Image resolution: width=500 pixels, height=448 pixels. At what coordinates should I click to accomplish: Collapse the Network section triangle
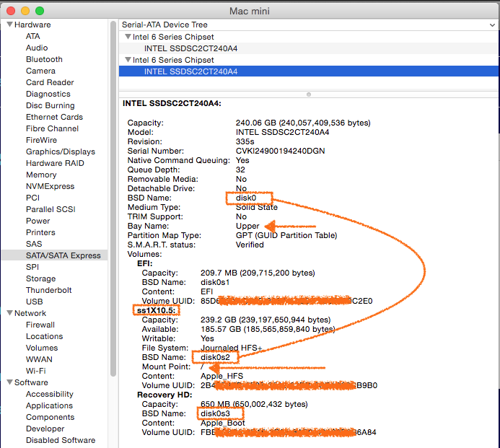(x=9, y=313)
